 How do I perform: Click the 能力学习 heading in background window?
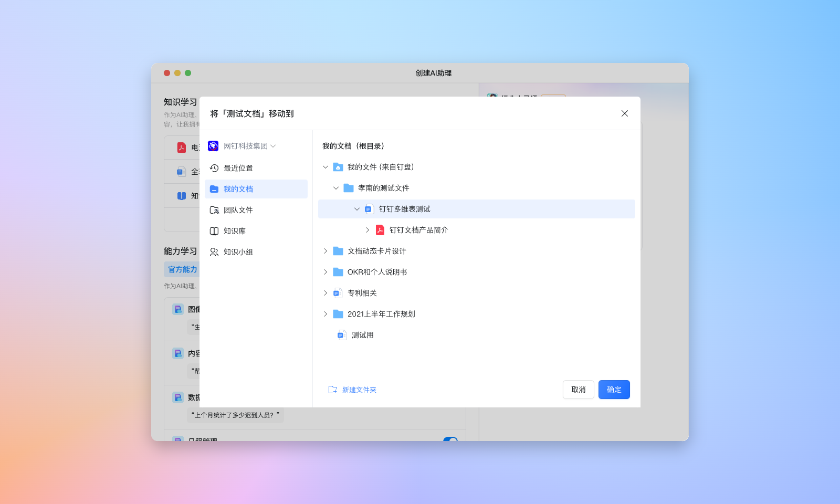(181, 251)
